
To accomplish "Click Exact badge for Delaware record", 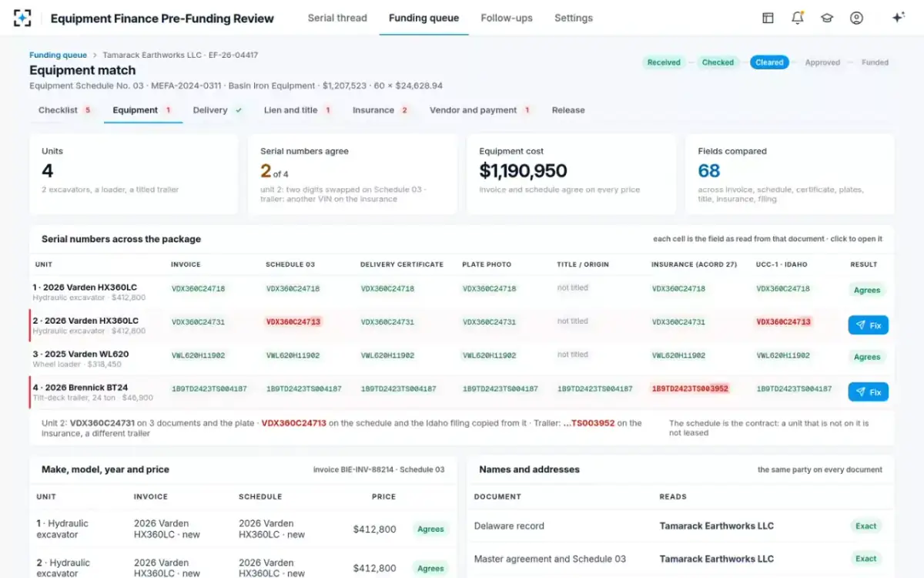I will click(x=866, y=526).
